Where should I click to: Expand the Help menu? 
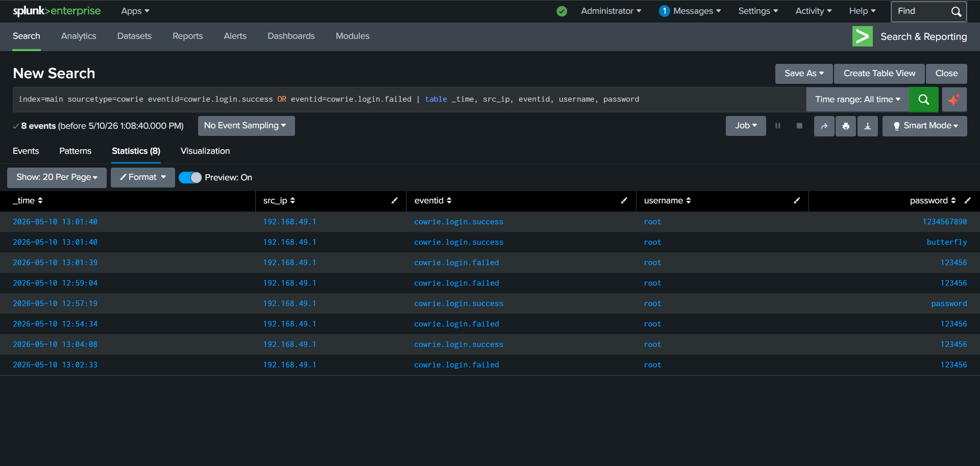pos(862,11)
